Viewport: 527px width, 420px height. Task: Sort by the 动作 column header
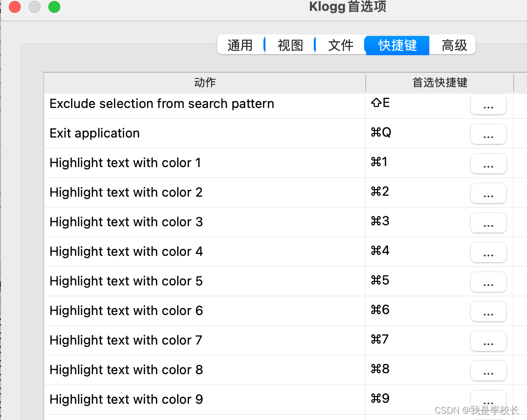tap(205, 83)
